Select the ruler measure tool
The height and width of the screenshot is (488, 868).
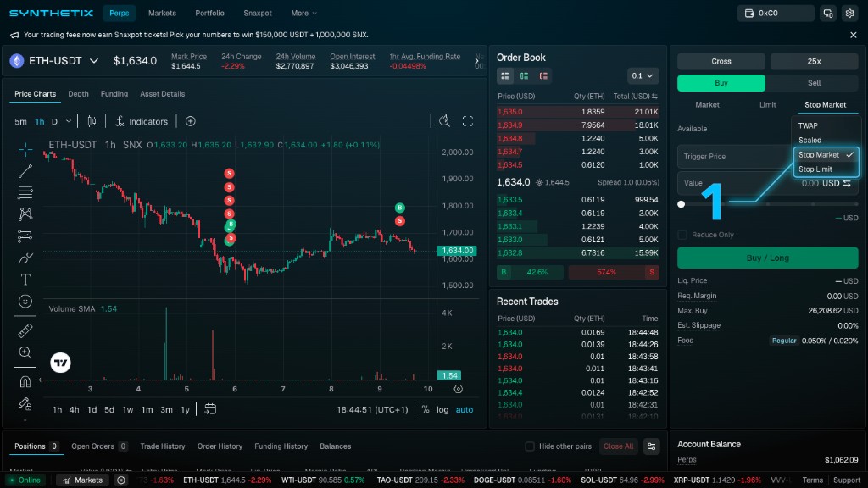[x=25, y=330]
